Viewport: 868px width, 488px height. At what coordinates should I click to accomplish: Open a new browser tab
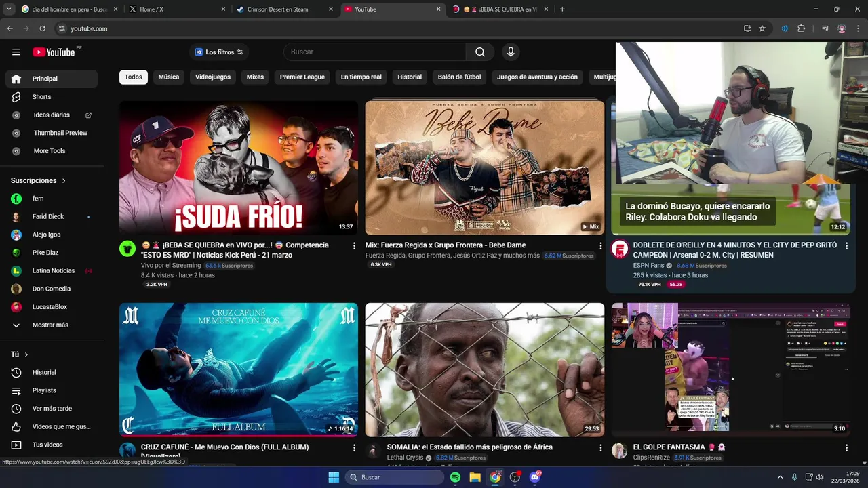click(562, 9)
